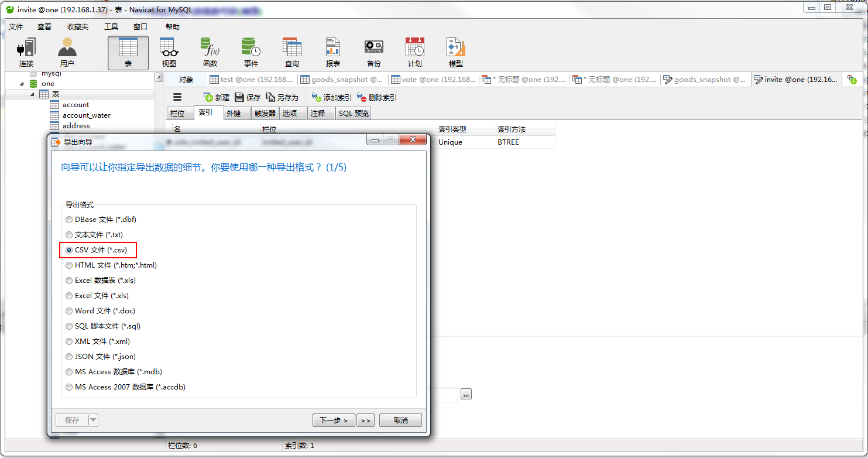The height and width of the screenshot is (458, 868).
Task: Click the 保存 save toolbar button
Action: click(x=248, y=97)
